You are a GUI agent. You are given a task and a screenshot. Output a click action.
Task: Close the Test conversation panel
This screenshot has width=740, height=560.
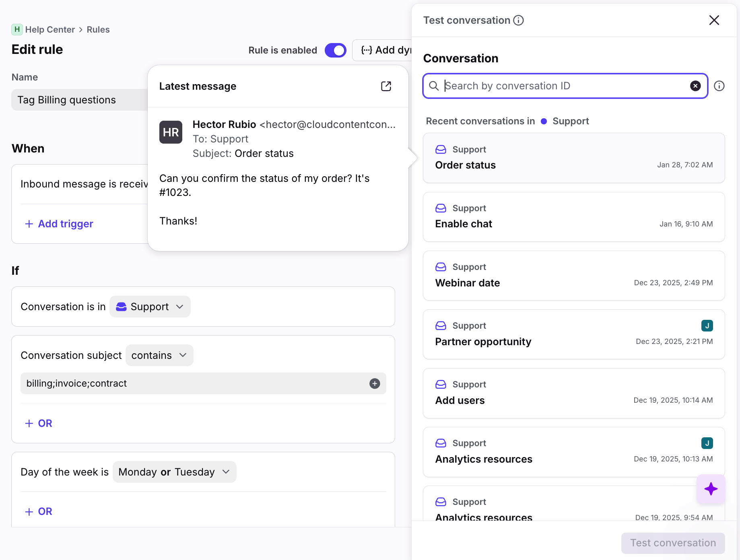coord(714,20)
